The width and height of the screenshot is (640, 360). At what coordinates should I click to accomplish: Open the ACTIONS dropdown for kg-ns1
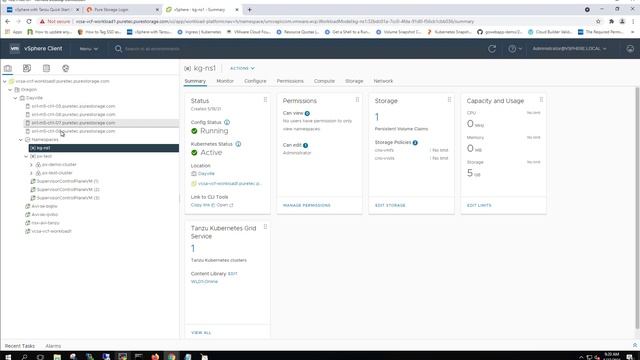pos(242,68)
